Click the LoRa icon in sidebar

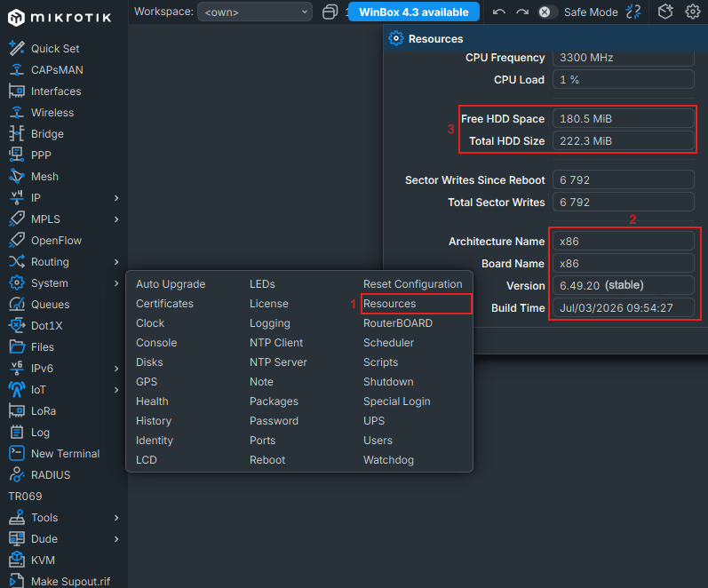click(x=17, y=410)
